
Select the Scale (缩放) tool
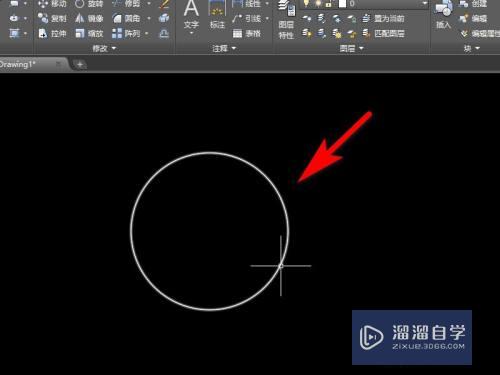tap(89, 33)
